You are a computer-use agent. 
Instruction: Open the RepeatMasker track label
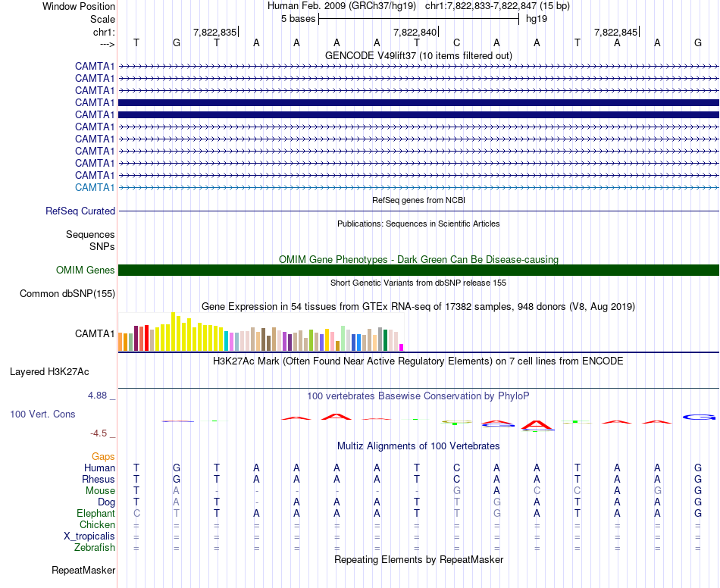[83, 570]
